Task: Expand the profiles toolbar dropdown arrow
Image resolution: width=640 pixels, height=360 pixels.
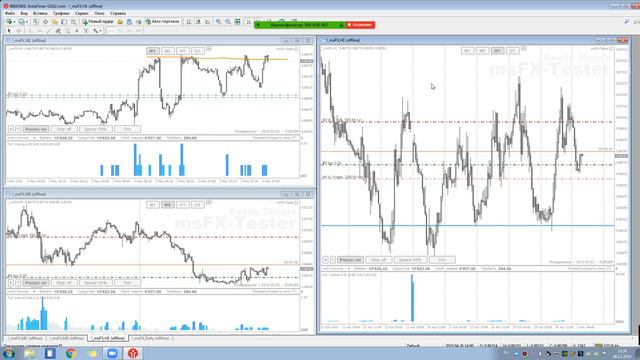Action: 27,22
